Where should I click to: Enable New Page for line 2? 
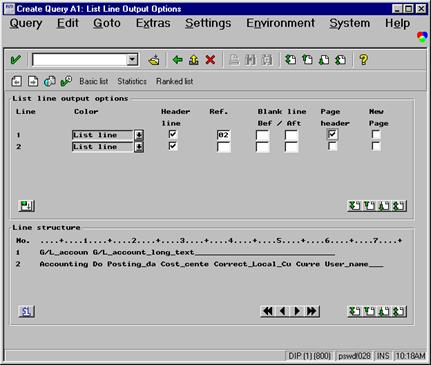point(376,146)
